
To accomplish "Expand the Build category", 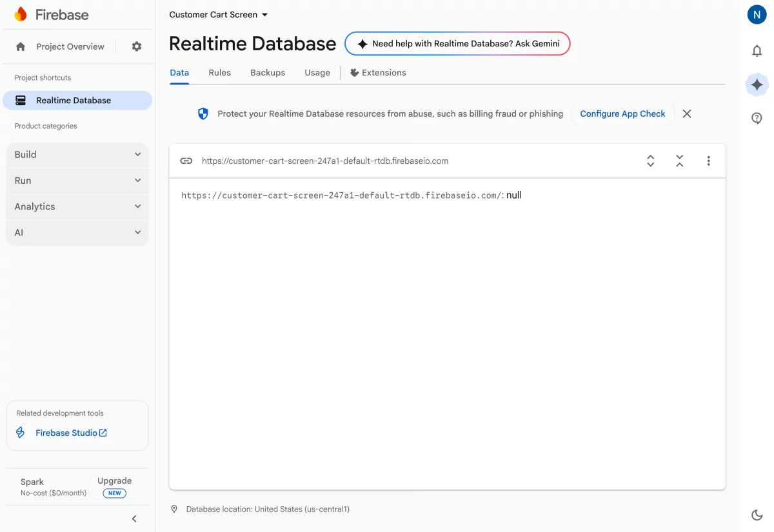I will [77, 155].
